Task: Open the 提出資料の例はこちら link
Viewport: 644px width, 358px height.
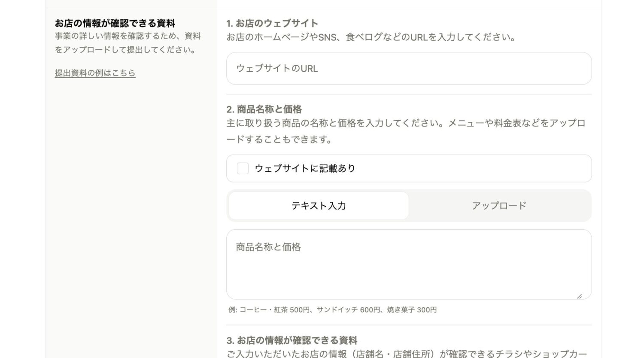Action: pyautogui.click(x=95, y=73)
